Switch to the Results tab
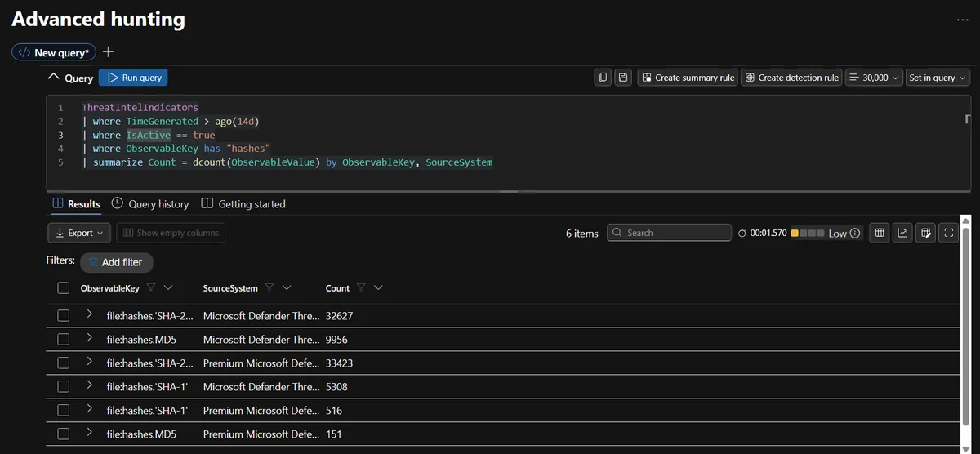Viewport: 980px width, 454px height. tap(76, 203)
